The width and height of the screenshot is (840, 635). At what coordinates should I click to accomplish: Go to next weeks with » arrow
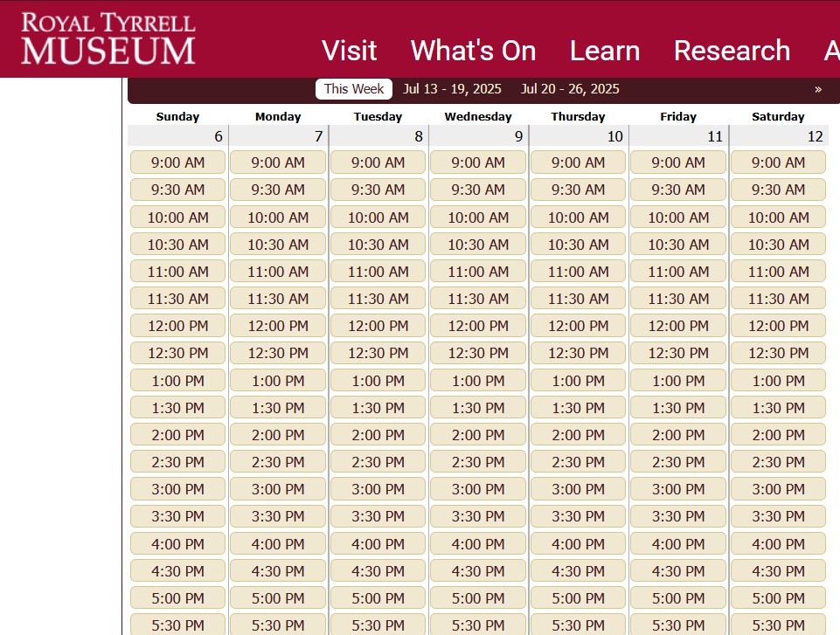click(x=817, y=89)
